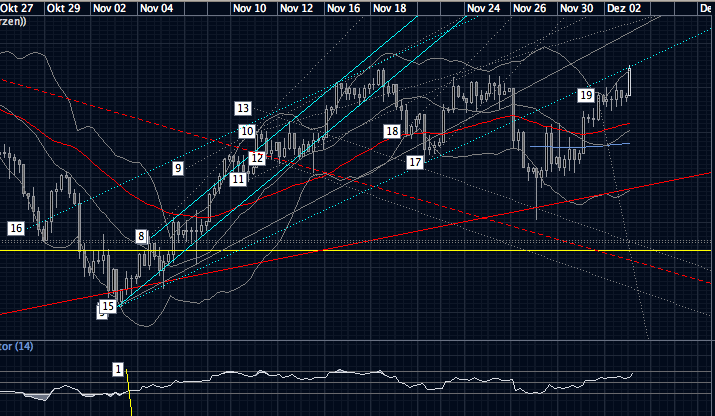Select the short blue horizontal line segment

(x=580, y=146)
